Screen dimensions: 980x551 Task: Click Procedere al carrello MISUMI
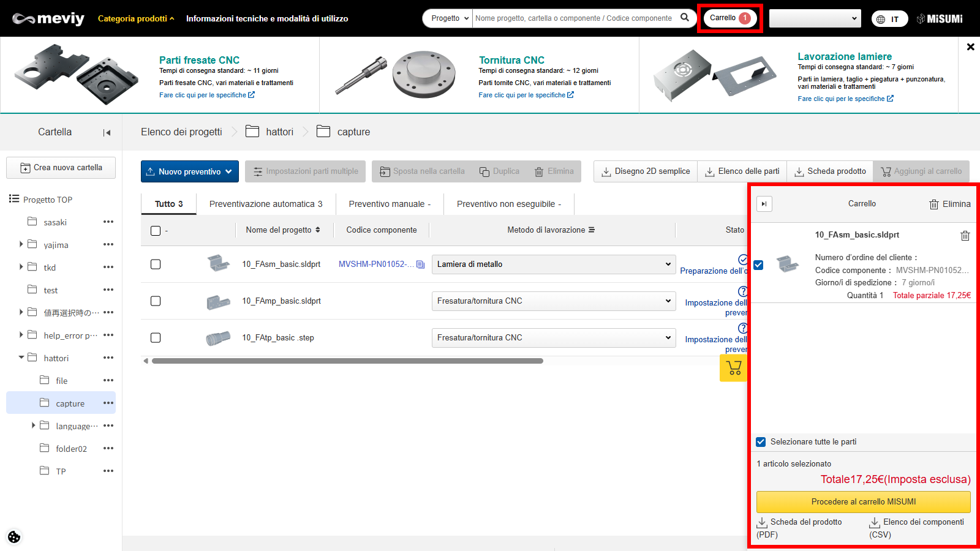[863, 501]
